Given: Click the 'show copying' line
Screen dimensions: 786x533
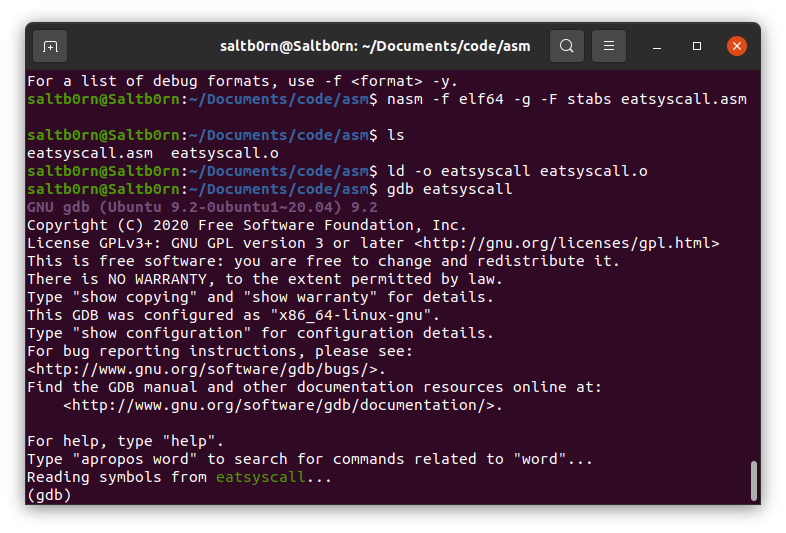Looking at the screenshot, I should tap(260, 297).
